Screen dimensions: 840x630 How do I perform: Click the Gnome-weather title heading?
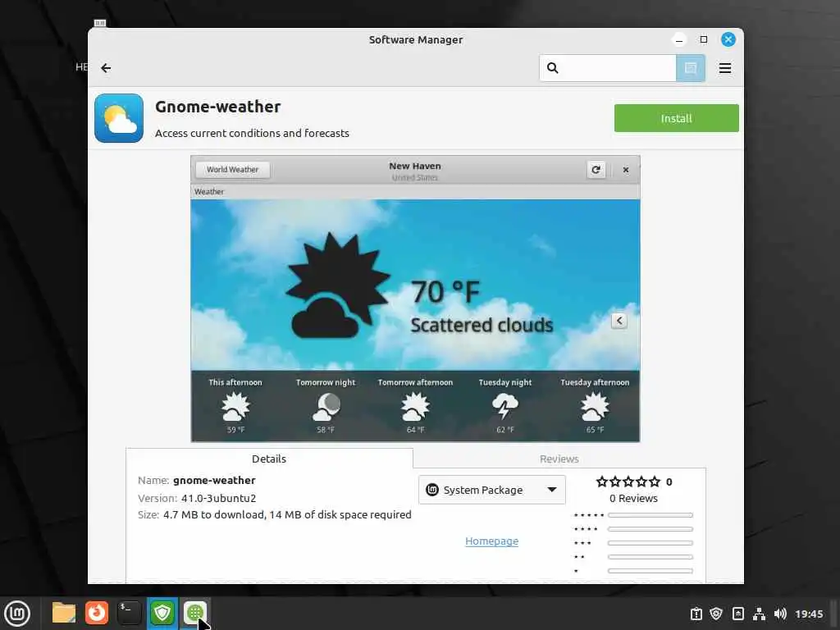click(218, 107)
